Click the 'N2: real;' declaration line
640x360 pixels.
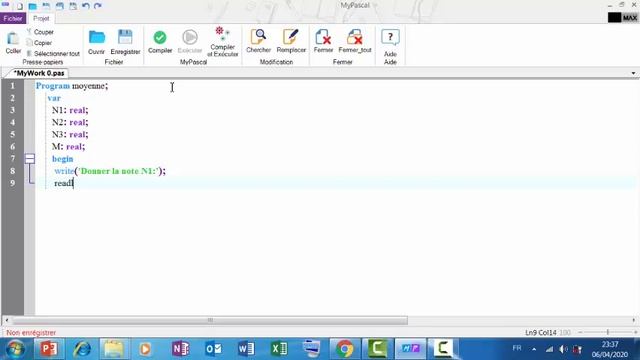[x=70, y=122]
